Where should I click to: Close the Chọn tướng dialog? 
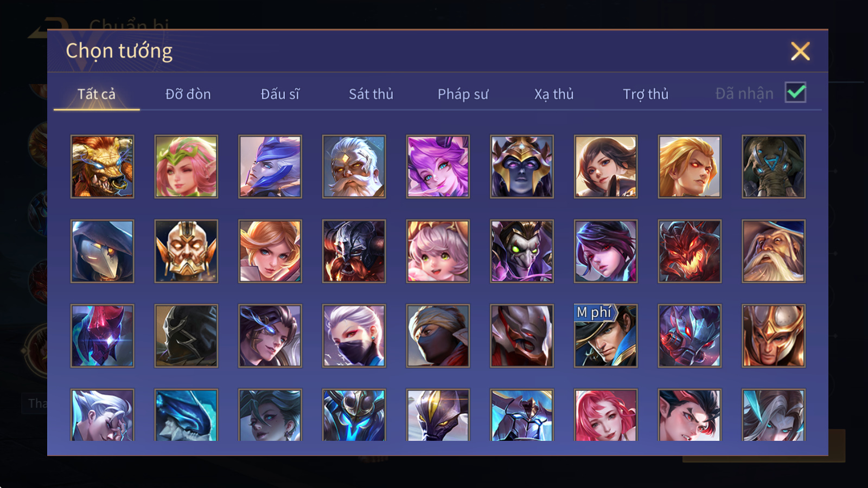[800, 52]
